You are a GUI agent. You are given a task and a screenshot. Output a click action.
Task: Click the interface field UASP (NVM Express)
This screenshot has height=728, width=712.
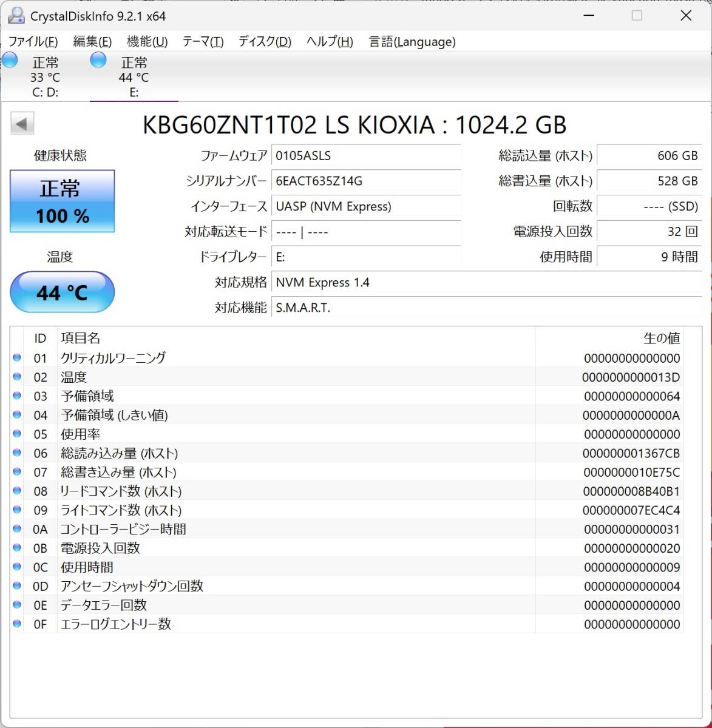click(366, 206)
